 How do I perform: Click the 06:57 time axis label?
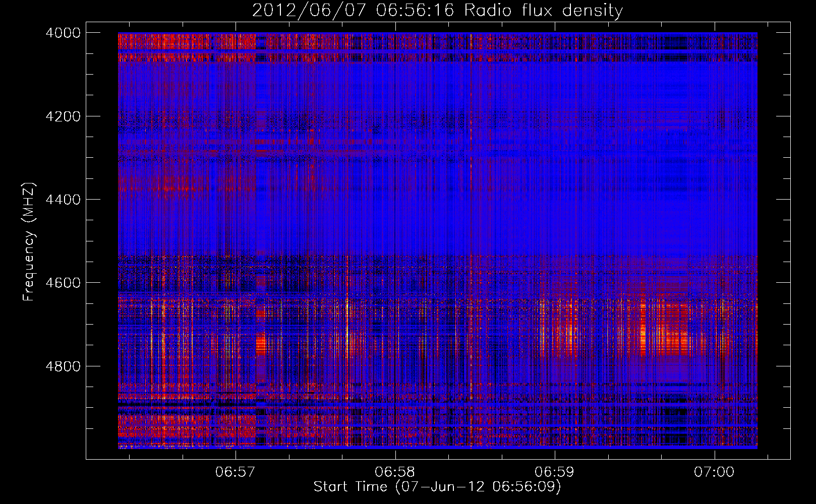[x=236, y=472]
